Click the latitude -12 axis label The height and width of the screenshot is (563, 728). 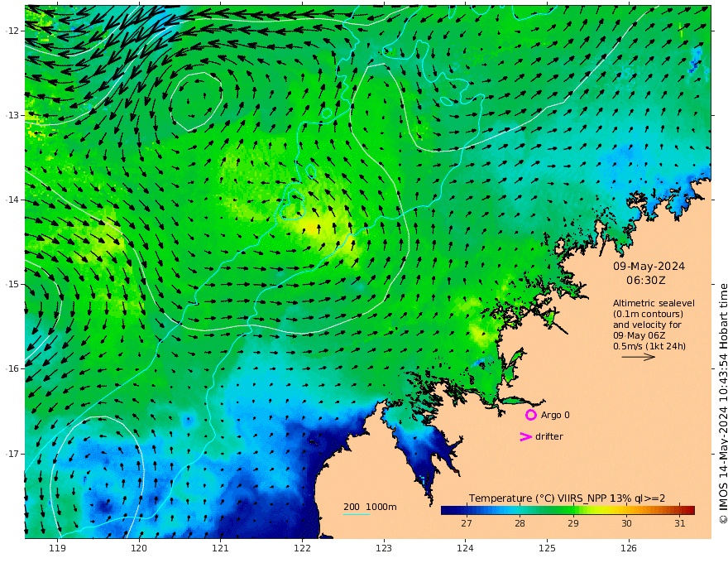[12, 31]
